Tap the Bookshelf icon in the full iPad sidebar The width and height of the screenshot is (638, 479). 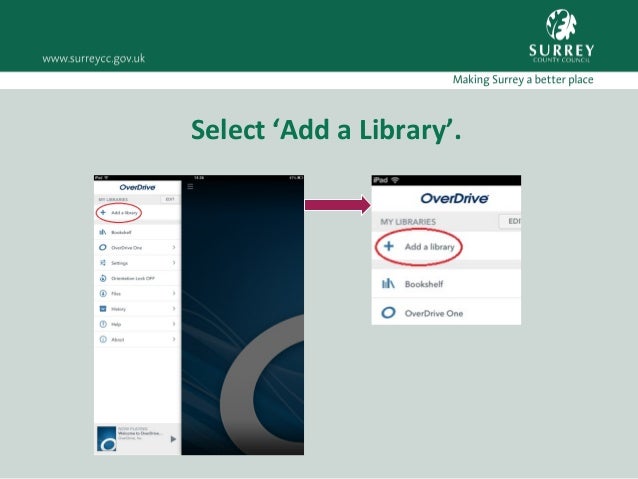click(x=103, y=232)
